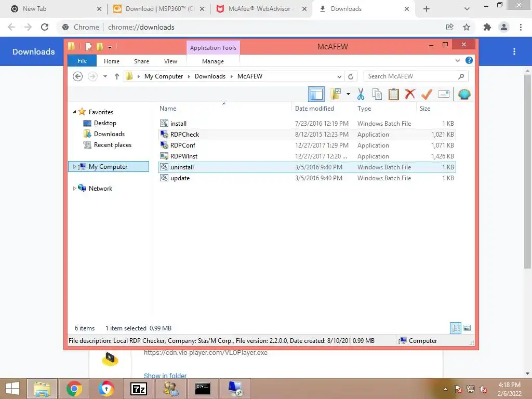
Task: Click in the Search McAFEW field
Action: 410,76
